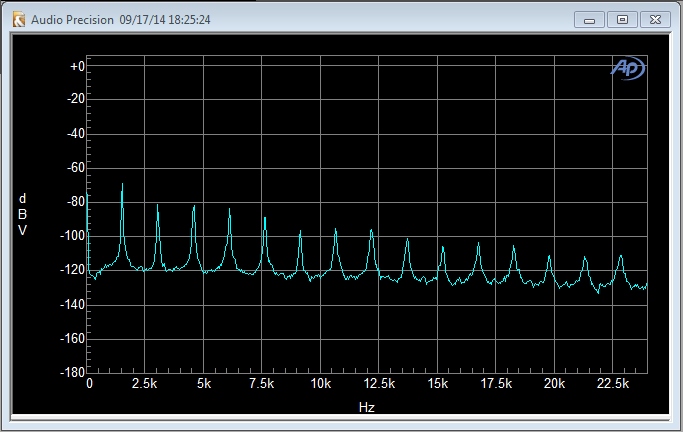Viewport: 683px width, 432px height.
Task: Click the Audio Precision icon in title bar
Action: point(19,20)
